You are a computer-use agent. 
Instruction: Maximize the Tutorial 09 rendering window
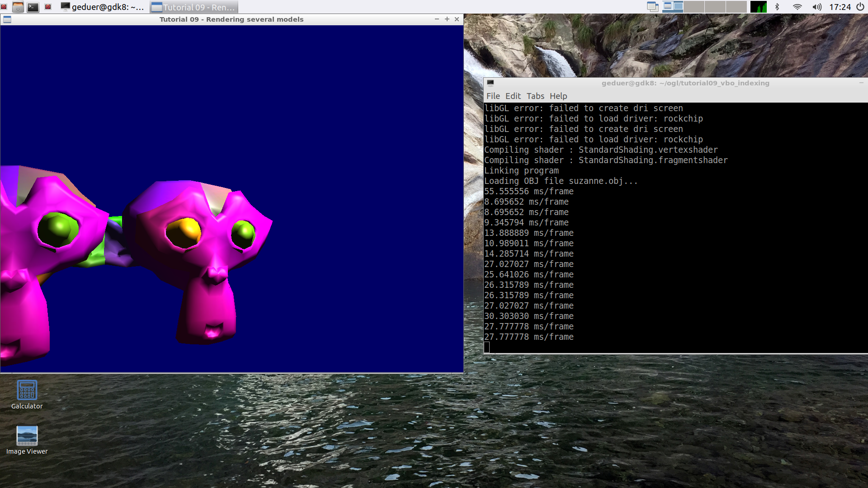point(447,19)
